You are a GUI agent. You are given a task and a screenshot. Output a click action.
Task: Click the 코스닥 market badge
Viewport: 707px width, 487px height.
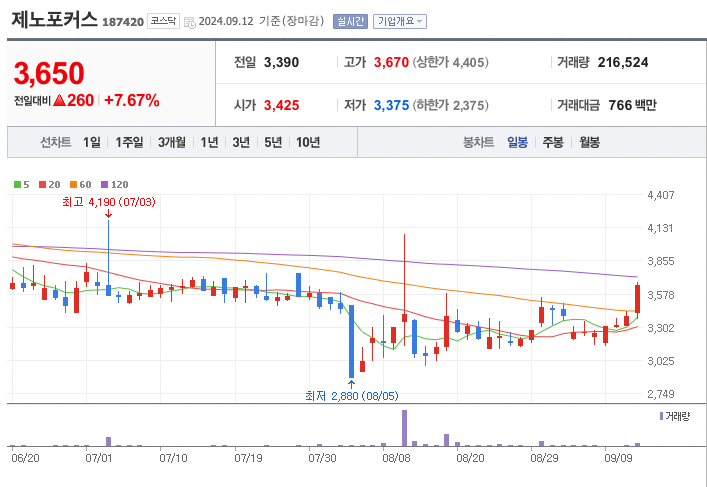point(163,21)
